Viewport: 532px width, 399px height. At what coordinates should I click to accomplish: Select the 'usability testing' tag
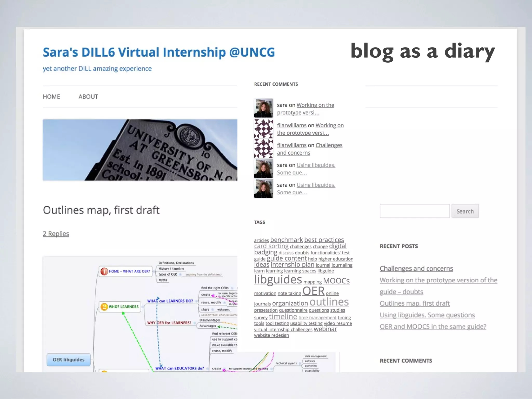(306, 323)
